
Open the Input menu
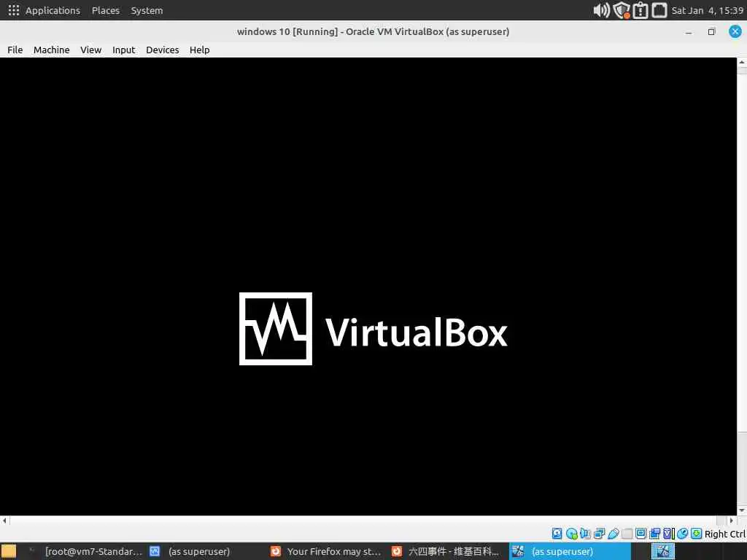coord(124,50)
